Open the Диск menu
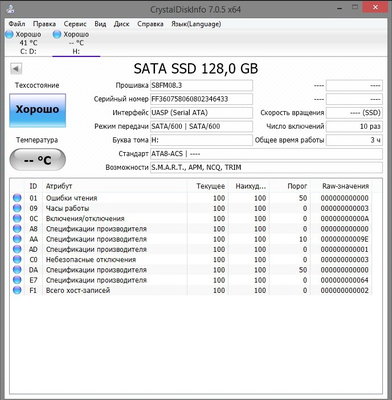This screenshot has height=400, width=392. coord(121,24)
